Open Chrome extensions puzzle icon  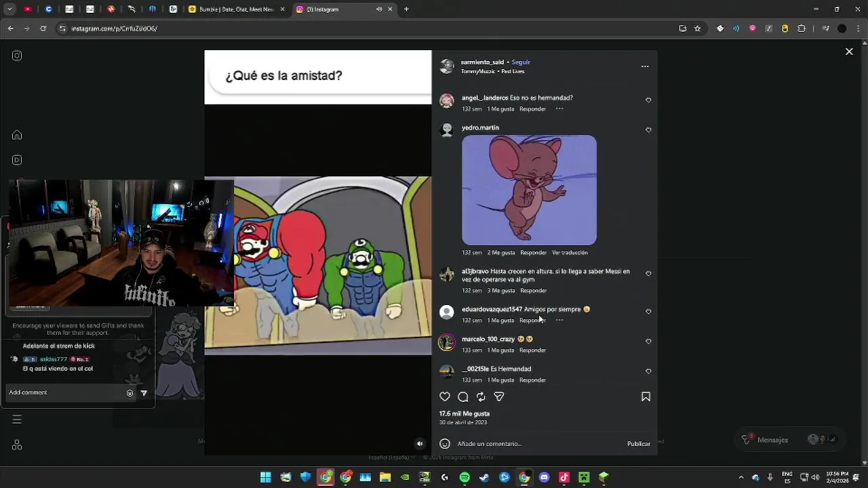tap(802, 28)
